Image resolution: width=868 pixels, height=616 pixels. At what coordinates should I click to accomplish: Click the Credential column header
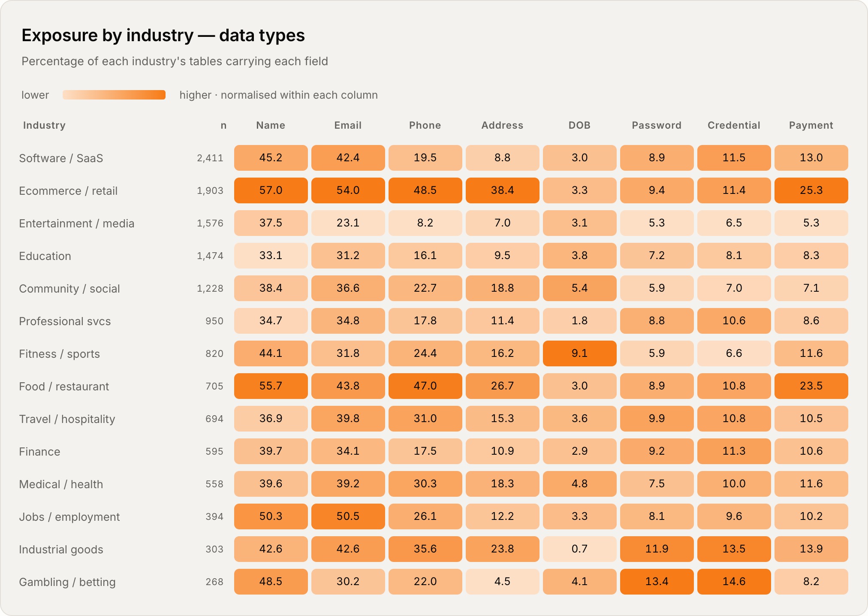(734, 125)
